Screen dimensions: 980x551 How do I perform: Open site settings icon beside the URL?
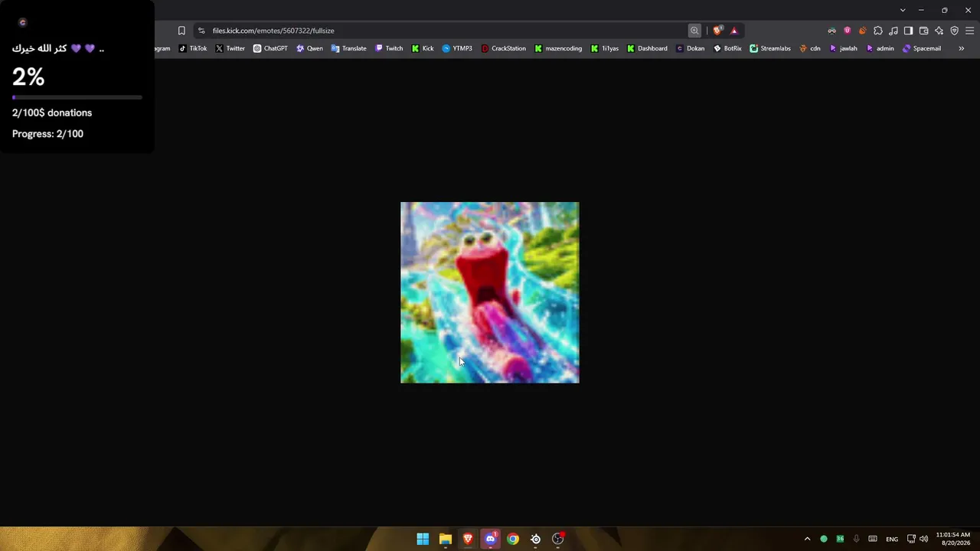coord(201,31)
